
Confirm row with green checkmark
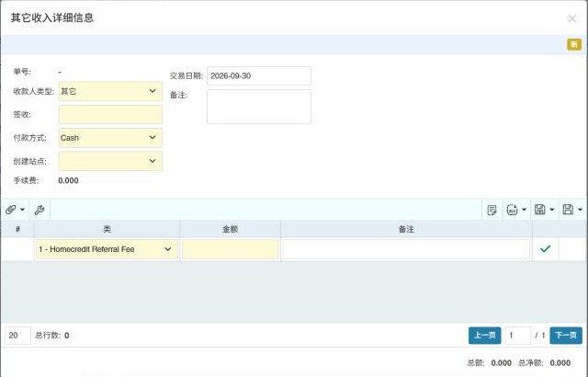click(x=545, y=248)
